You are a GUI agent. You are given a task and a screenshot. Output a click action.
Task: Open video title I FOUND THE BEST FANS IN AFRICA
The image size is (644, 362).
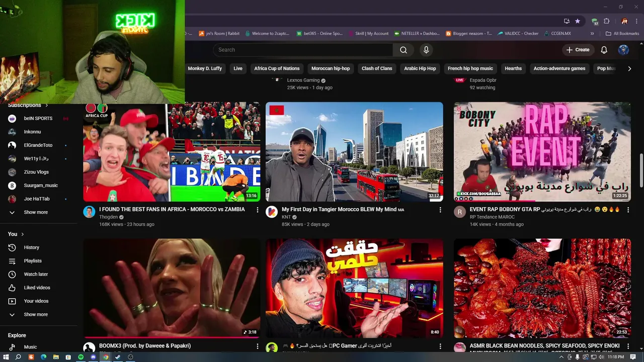coord(172,209)
